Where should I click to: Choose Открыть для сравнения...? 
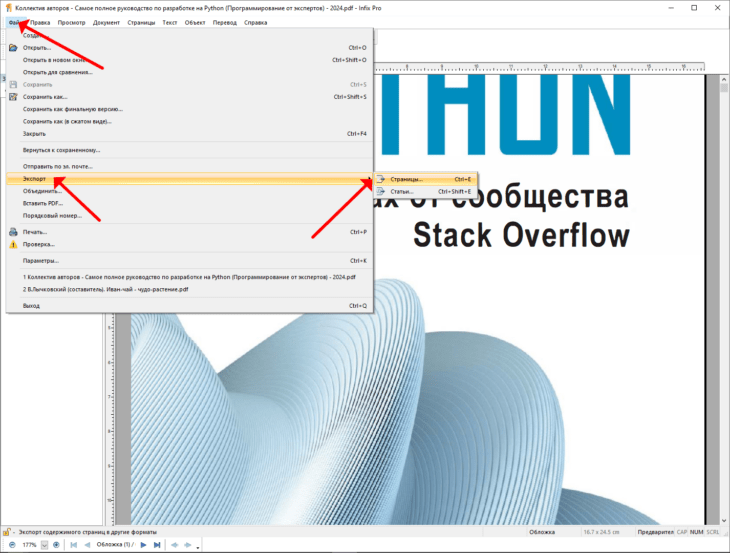189,72
